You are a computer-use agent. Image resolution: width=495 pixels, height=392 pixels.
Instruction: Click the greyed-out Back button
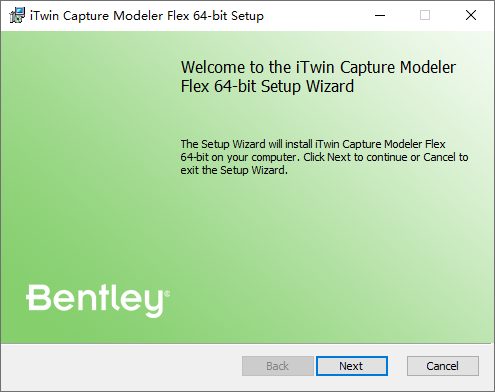click(278, 366)
